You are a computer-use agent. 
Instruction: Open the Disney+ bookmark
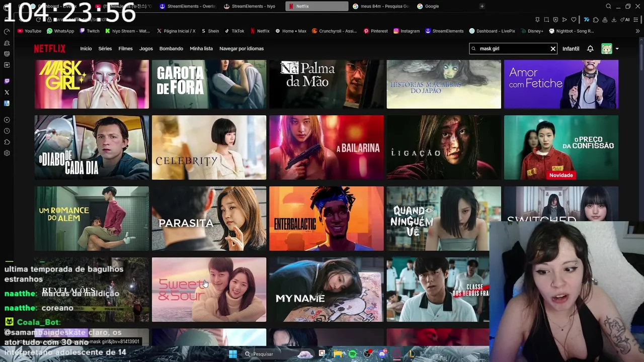click(x=532, y=31)
